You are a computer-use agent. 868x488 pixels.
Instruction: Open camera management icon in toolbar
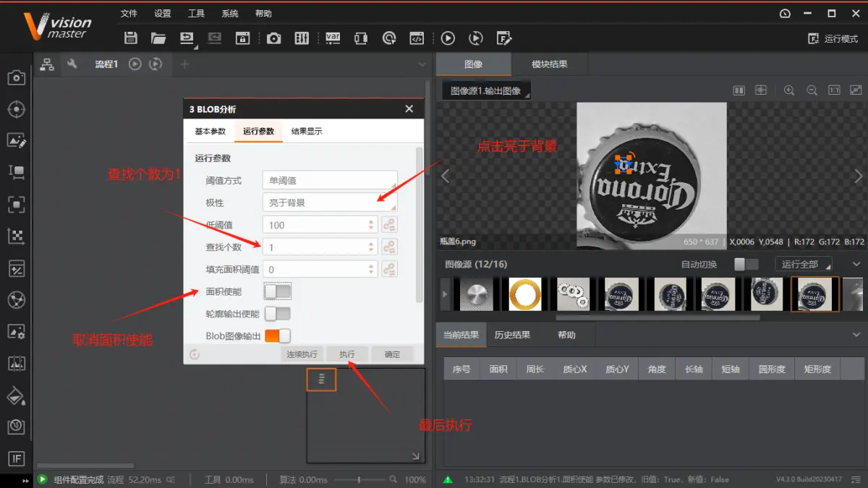coord(273,38)
